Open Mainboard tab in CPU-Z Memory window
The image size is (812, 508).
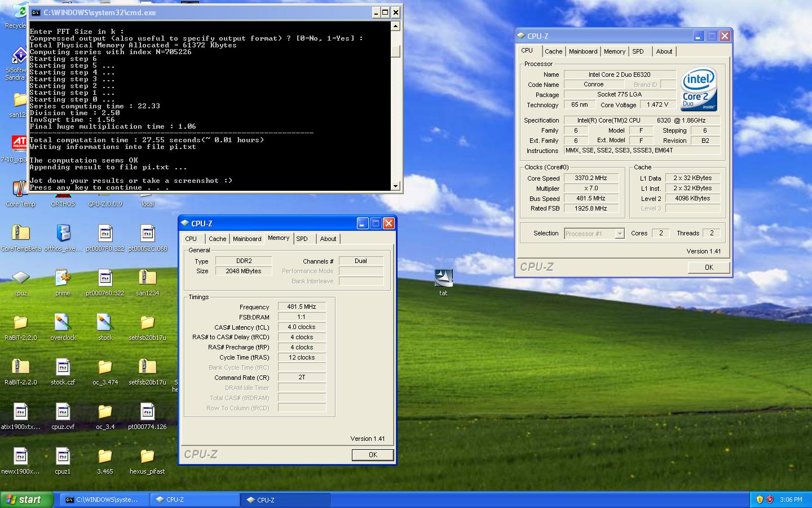247,239
